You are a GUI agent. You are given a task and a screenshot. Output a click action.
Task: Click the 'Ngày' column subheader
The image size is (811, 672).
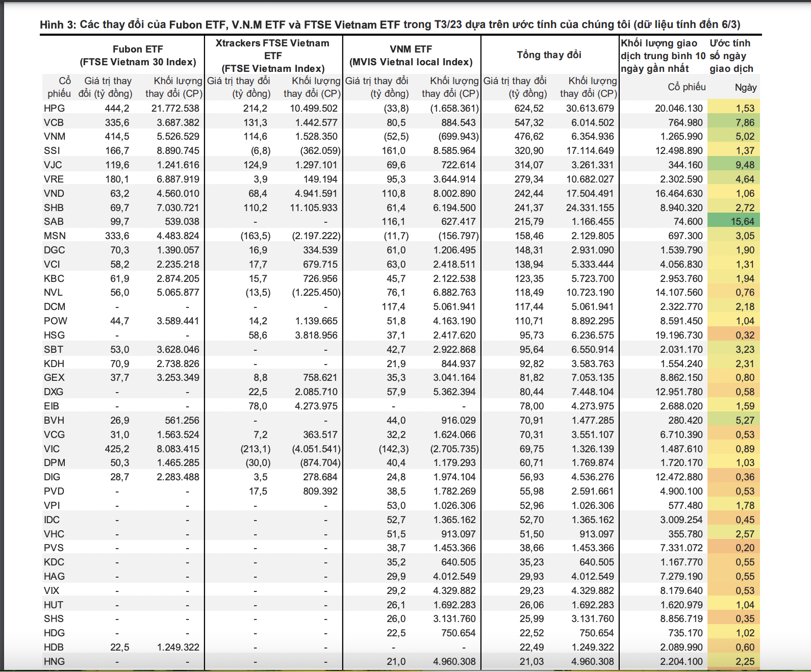[746, 87]
